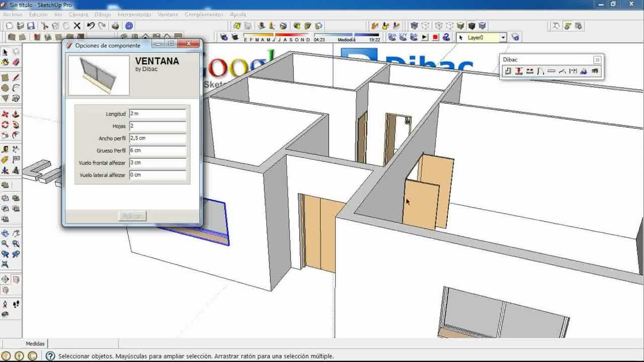644x362 pixels.
Task: Click the Longitud input field
Action: click(157, 114)
